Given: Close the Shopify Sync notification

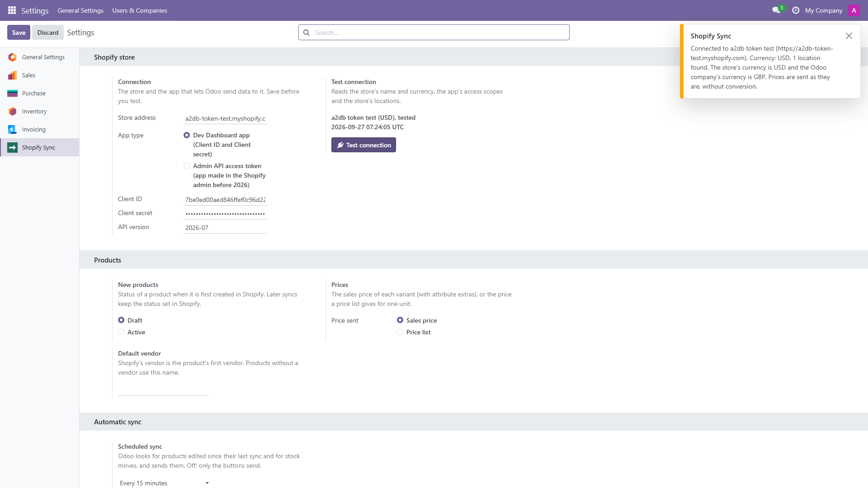Looking at the screenshot, I should (849, 36).
